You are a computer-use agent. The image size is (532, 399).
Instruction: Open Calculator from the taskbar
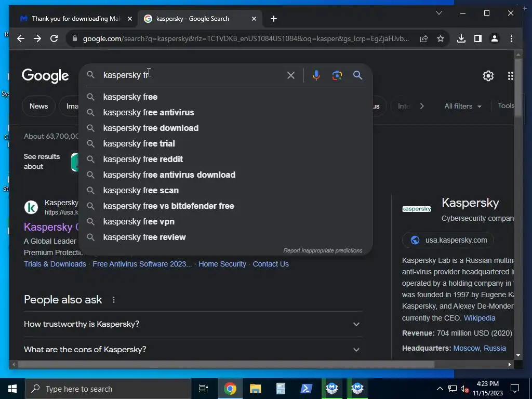click(281, 389)
